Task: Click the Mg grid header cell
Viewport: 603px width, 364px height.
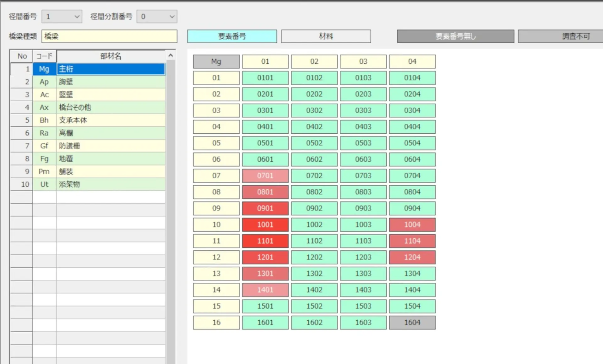Action: pos(216,62)
